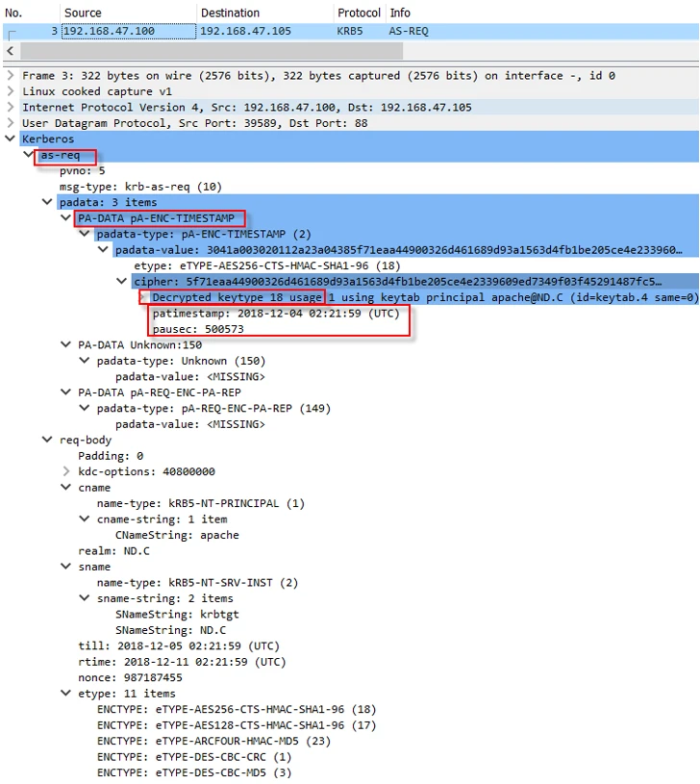Screen dimensions: 700x784
Task: Collapse the Kerberos protocol tree
Action: click(x=11, y=139)
